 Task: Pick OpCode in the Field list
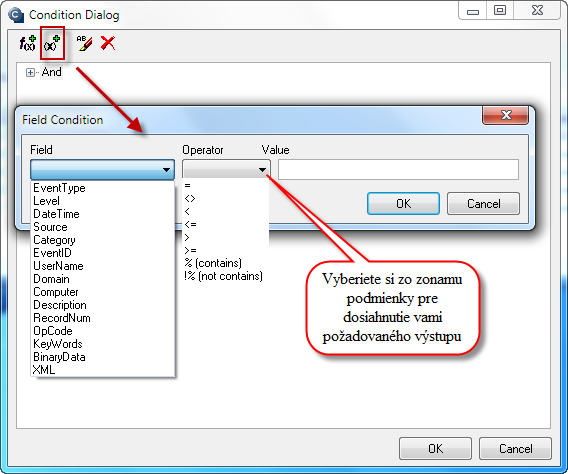pos(103,331)
